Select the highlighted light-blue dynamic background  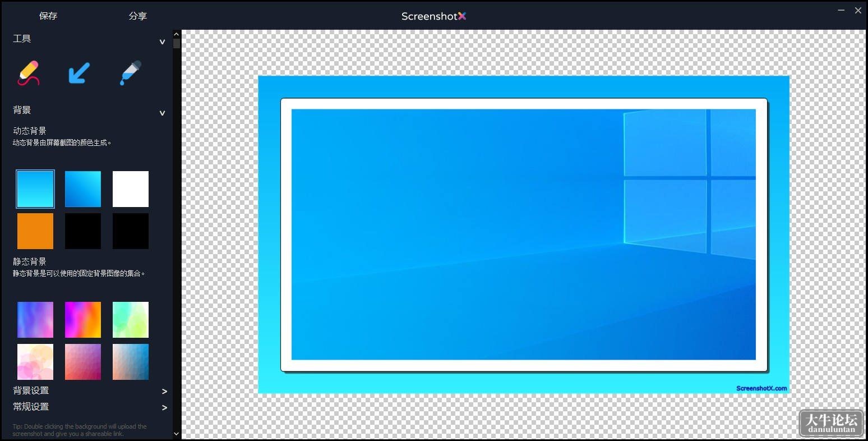(x=35, y=189)
